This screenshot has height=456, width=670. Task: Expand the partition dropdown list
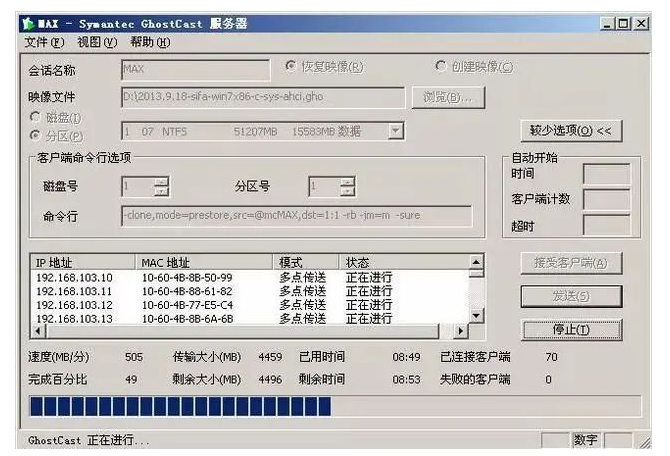pos(396,131)
